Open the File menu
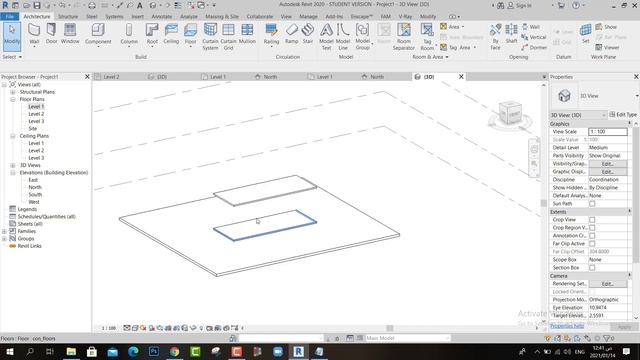Image resolution: width=640 pixels, height=360 pixels. point(9,16)
